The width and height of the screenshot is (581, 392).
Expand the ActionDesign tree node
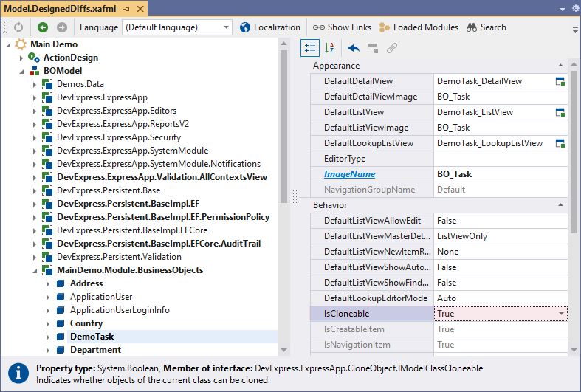[x=21, y=58]
